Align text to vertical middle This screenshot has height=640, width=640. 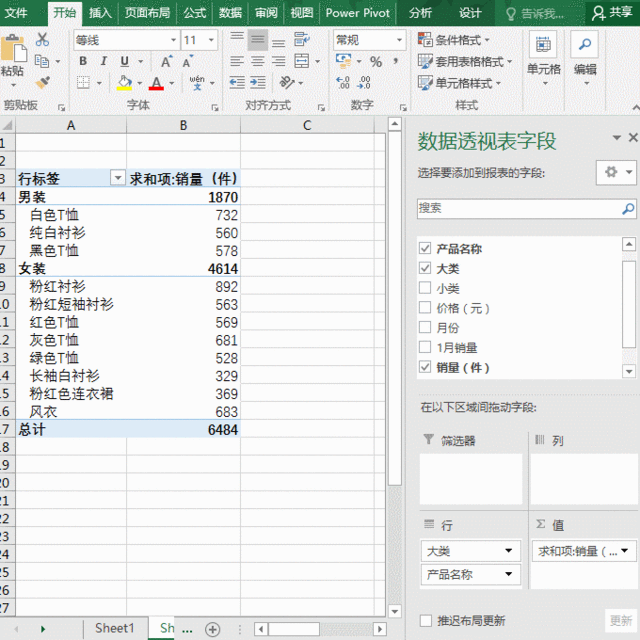tap(258, 40)
